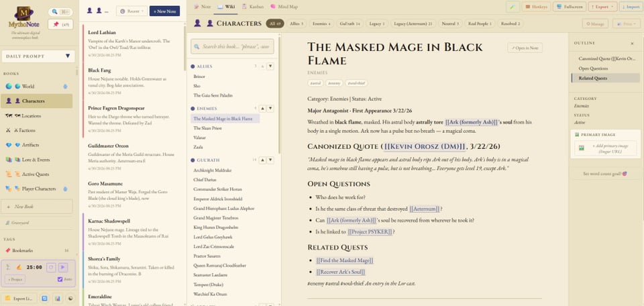Reset the pomodoro timer
This screenshot has width=644, height=306.
point(52,267)
